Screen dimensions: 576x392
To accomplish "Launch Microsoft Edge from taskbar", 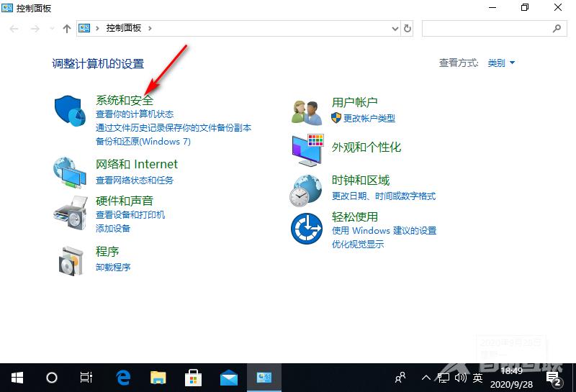I will click(x=123, y=378).
